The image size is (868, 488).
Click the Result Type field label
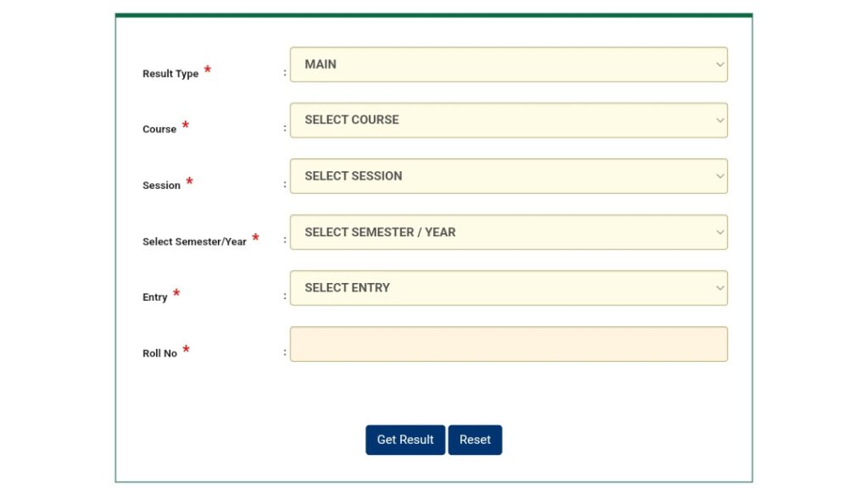pos(170,74)
